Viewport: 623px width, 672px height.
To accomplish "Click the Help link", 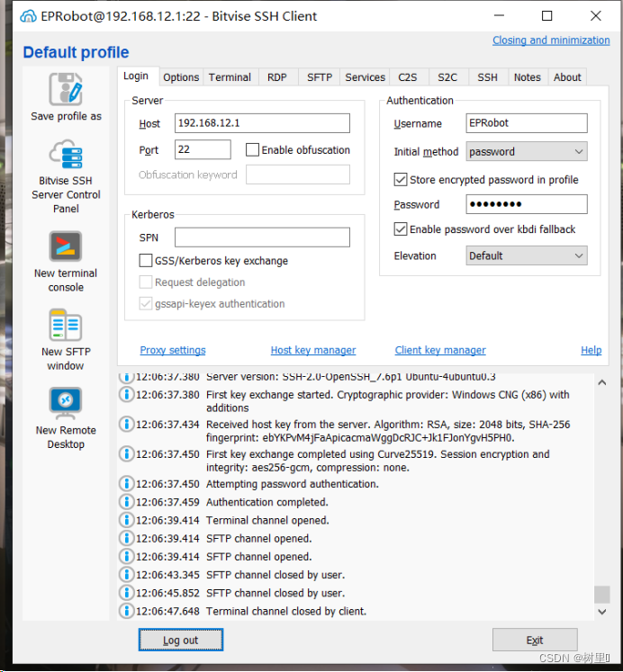I will tap(591, 350).
